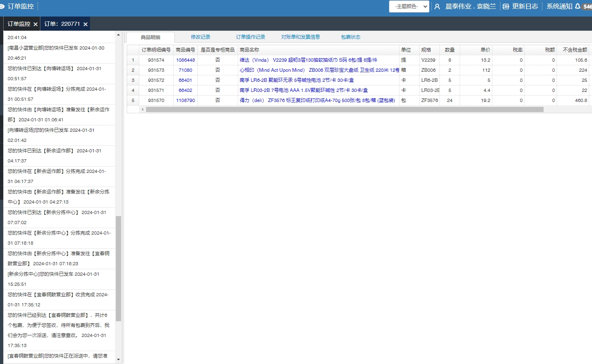The width and height of the screenshot is (592, 364).
Task: Click amount cell 105.6
Action: [573, 60]
